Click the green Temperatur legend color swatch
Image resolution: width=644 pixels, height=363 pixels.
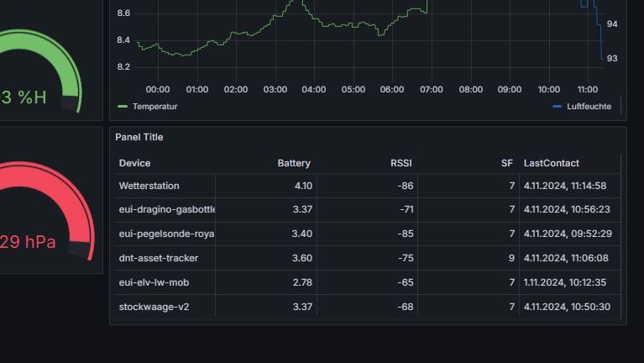point(123,107)
